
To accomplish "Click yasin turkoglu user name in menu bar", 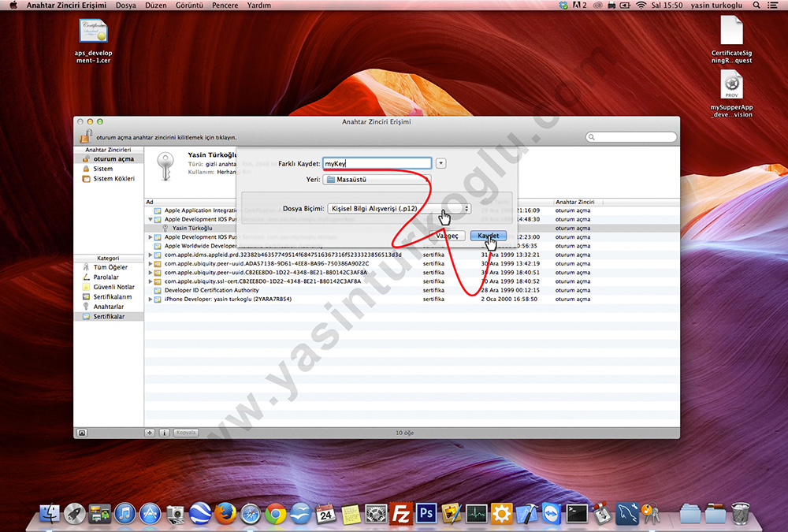I will click(x=716, y=5).
